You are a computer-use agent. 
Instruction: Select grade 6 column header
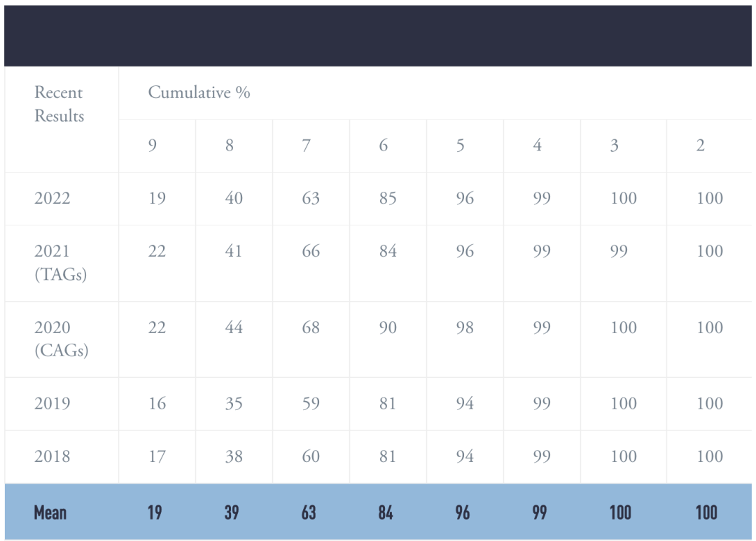click(x=384, y=145)
